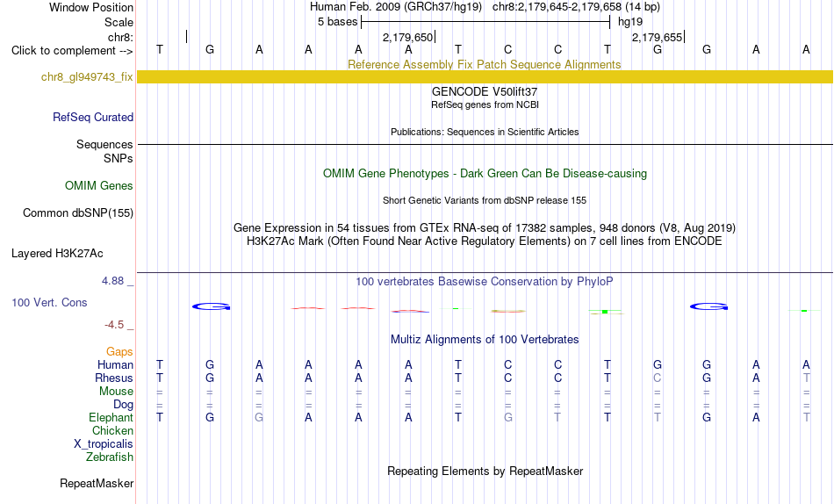Click the first T in reference sequence row
This screenshot has width=834, height=504.
(160, 49)
